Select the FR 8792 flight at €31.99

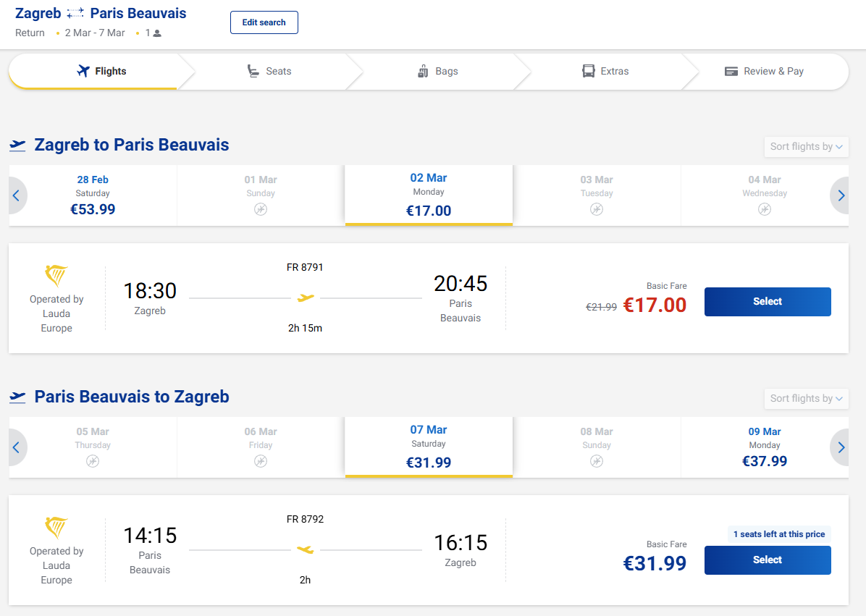pos(768,560)
